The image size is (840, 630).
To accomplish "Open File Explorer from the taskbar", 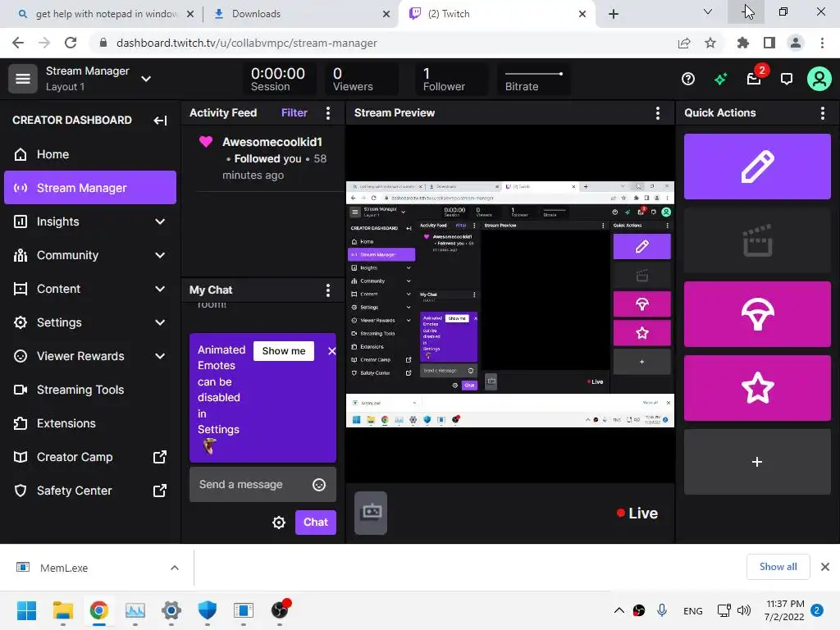I will [62, 610].
